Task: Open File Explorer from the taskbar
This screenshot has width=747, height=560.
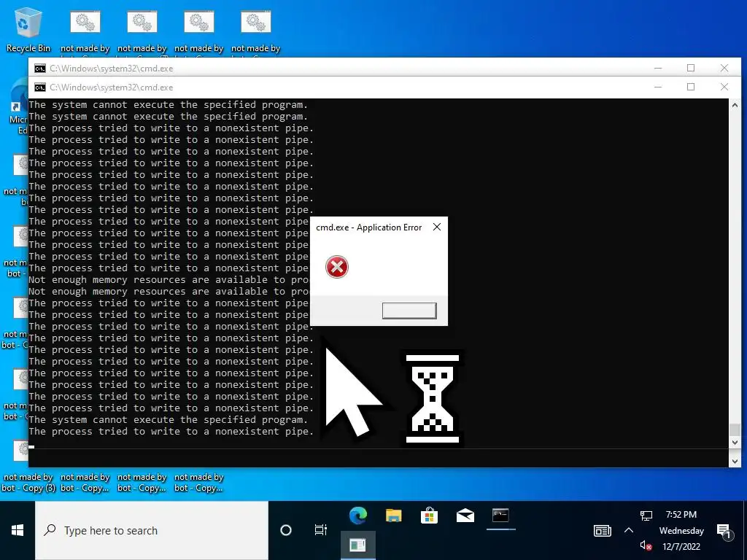Action: [x=393, y=516]
